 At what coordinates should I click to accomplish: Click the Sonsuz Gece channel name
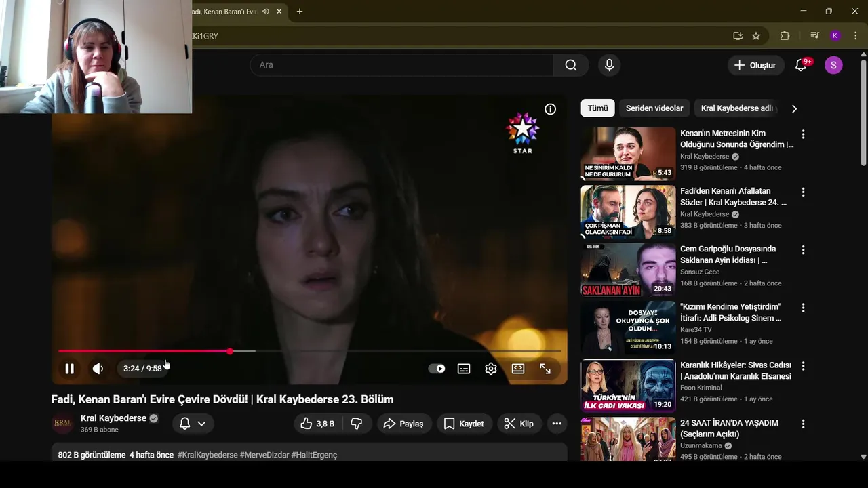coord(700,272)
